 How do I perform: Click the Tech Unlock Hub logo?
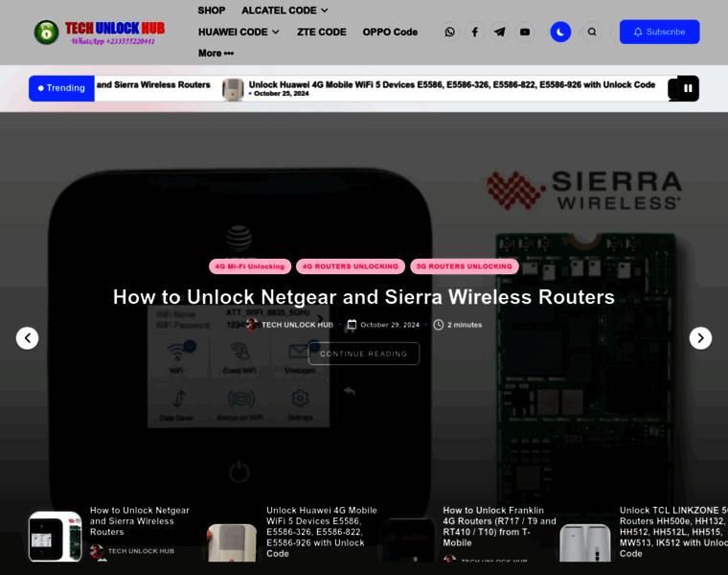[100, 32]
